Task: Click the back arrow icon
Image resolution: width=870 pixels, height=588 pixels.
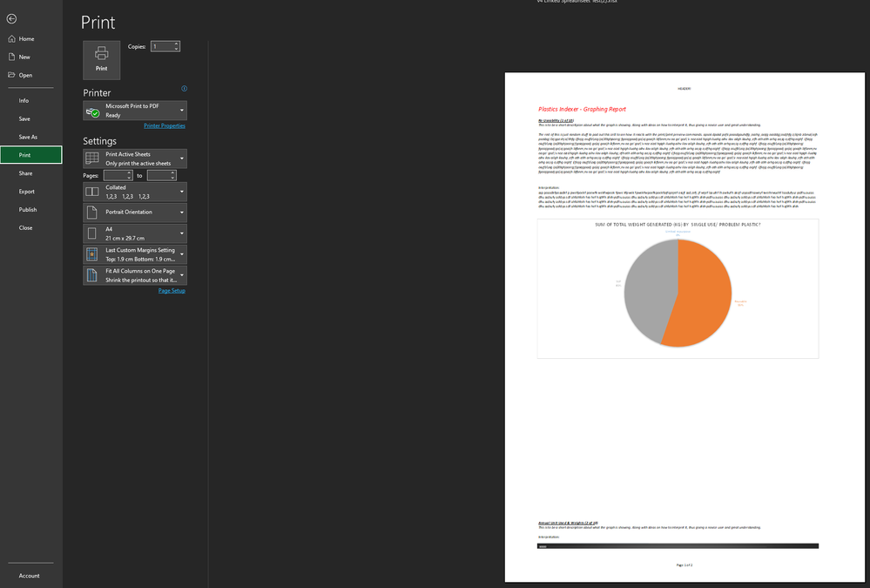Action: 11,19
